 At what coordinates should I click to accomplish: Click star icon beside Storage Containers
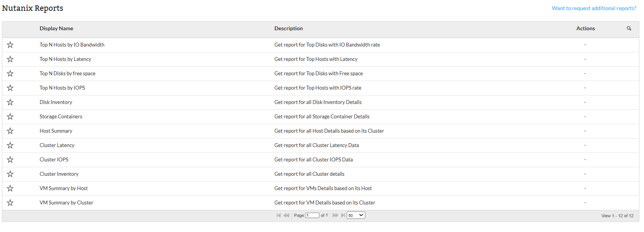(10, 117)
